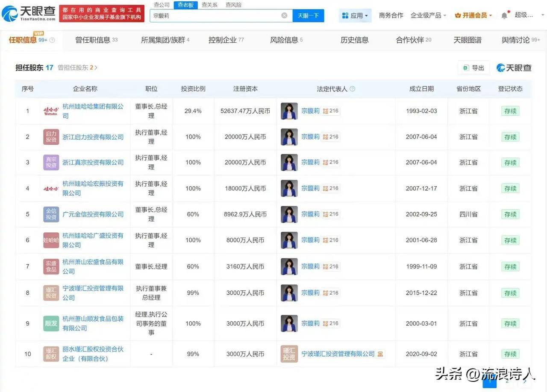Open the 历史信息 tab

(x=354, y=40)
